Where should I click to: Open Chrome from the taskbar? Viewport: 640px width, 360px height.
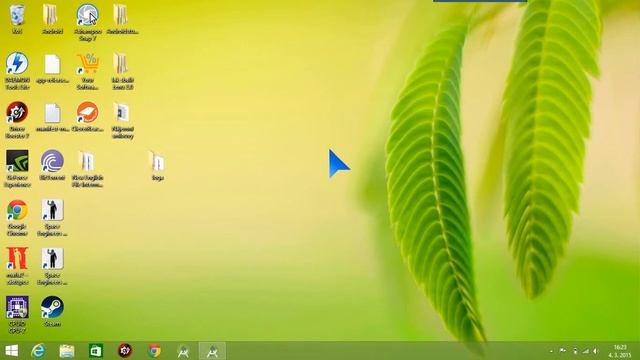pyautogui.click(x=154, y=351)
